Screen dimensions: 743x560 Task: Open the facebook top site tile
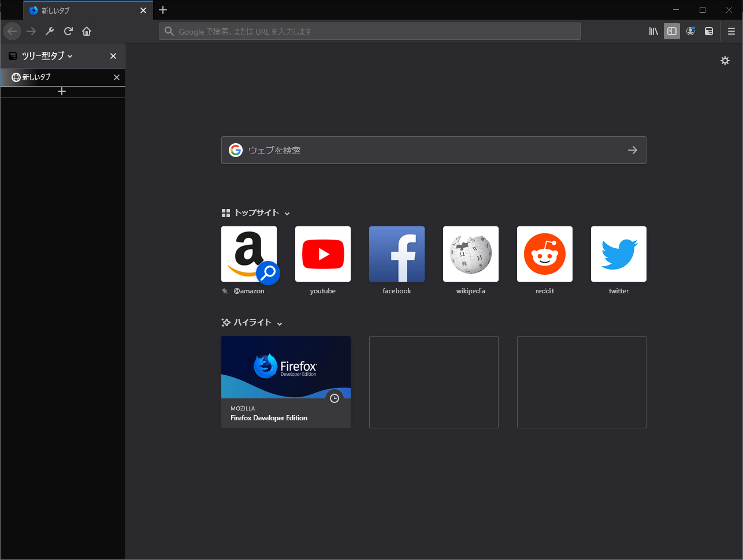[x=397, y=254]
